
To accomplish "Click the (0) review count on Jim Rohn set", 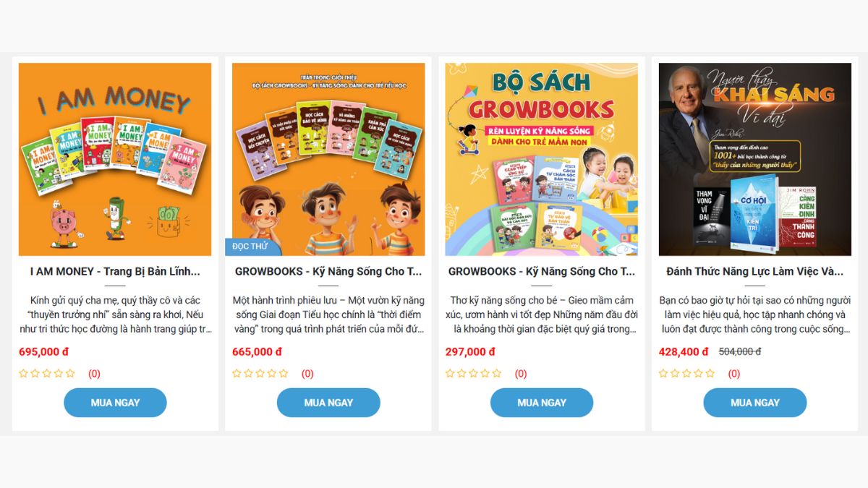I will click(734, 374).
